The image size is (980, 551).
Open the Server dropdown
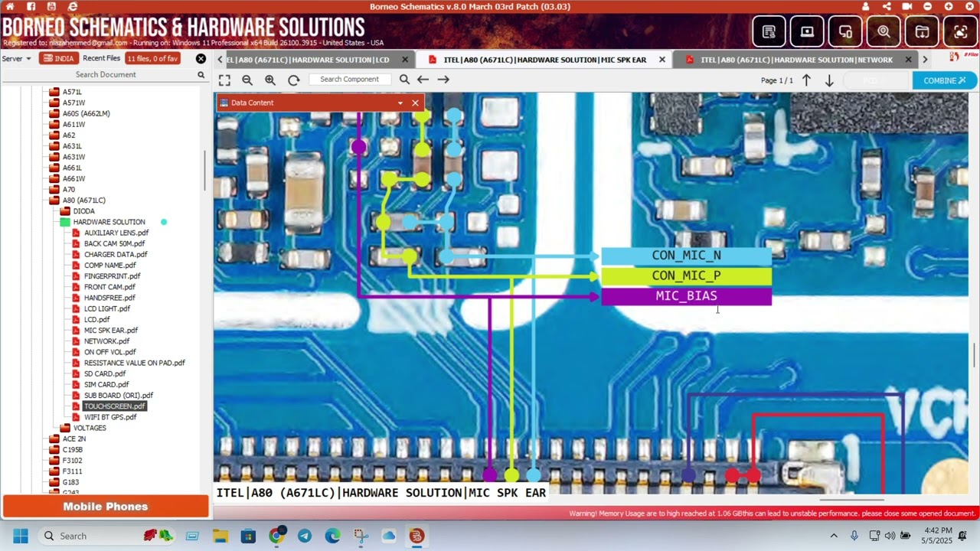click(x=17, y=59)
